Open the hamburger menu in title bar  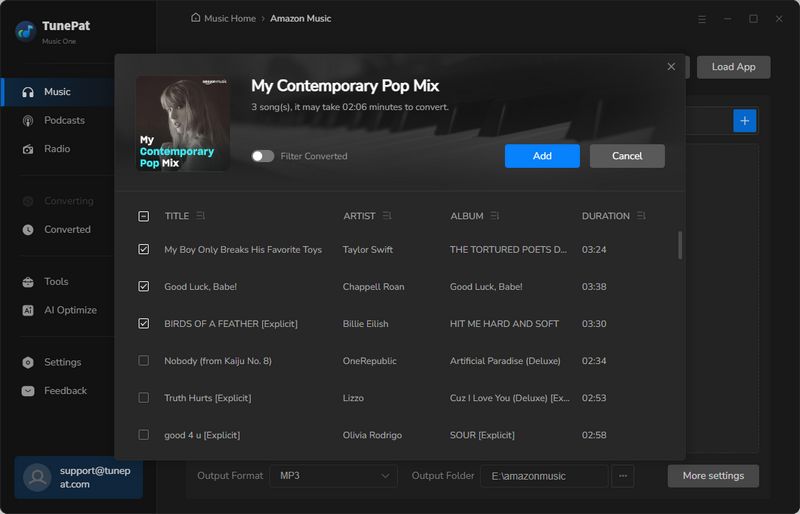click(701, 19)
